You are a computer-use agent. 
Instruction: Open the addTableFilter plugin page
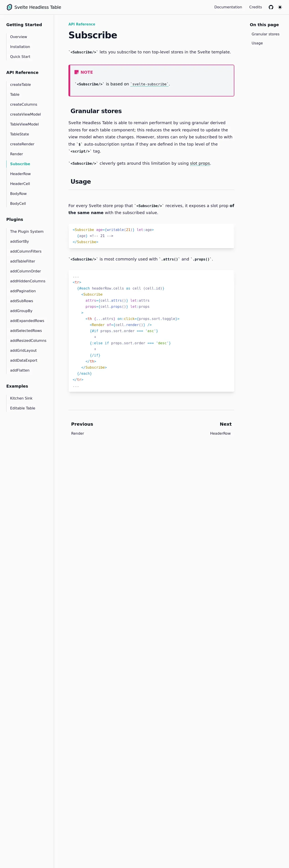pyautogui.click(x=23, y=261)
